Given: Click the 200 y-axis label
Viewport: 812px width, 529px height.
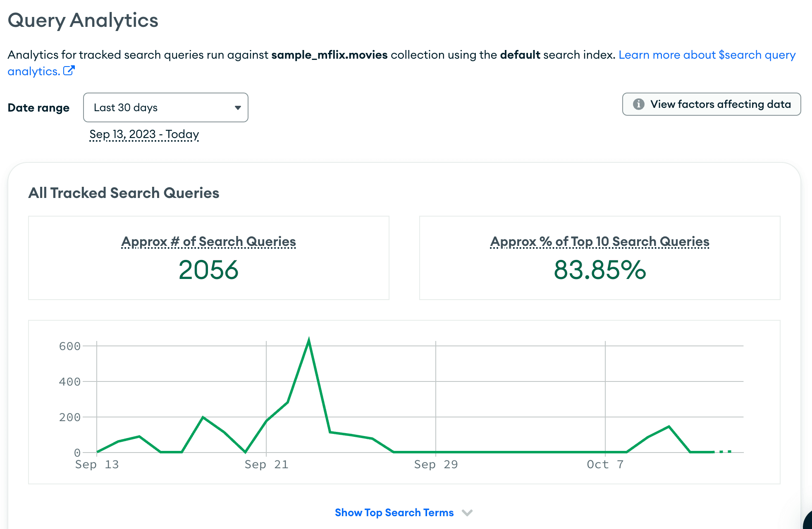Looking at the screenshot, I should tap(69, 417).
